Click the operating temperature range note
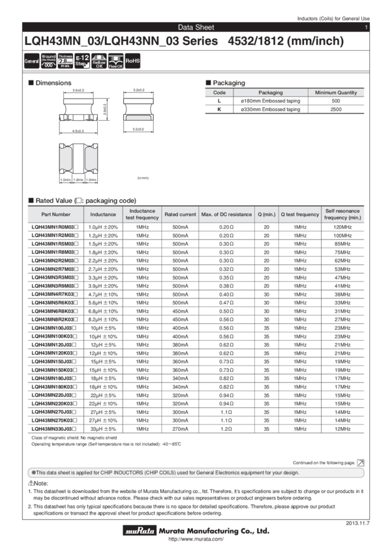This screenshot has height=555, width=392. pos(106,444)
